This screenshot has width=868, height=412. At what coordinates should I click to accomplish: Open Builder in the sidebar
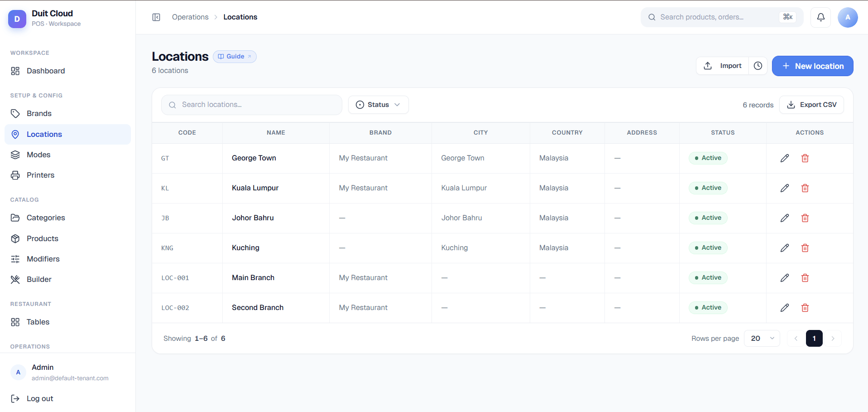coord(67,279)
